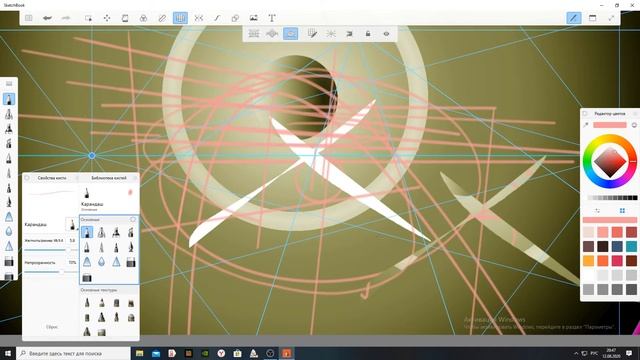Choose the navy blue swatch
Viewport: 640px width, 360px height.
click(x=617, y=247)
